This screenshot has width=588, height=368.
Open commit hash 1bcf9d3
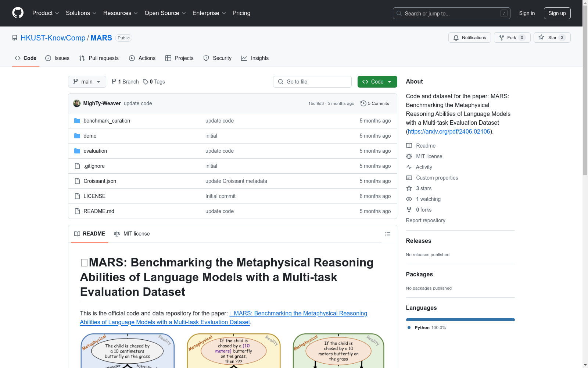click(316, 103)
